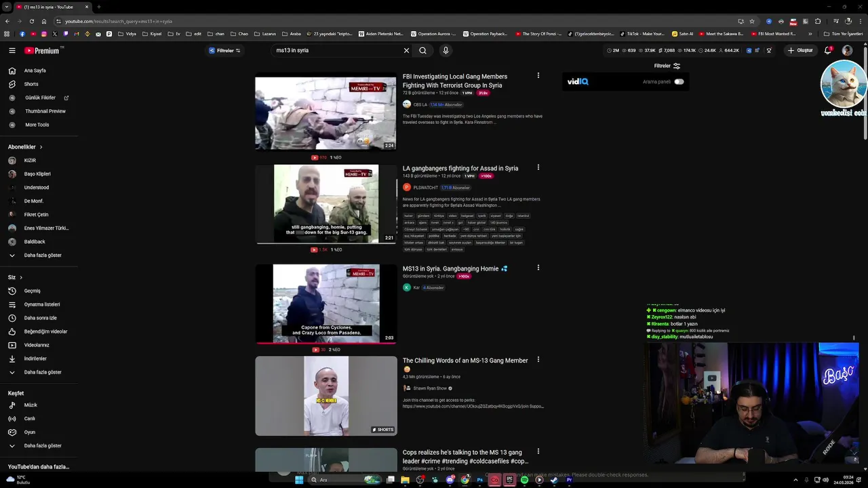Open Shawn Ryan Show channel link

click(430, 388)
